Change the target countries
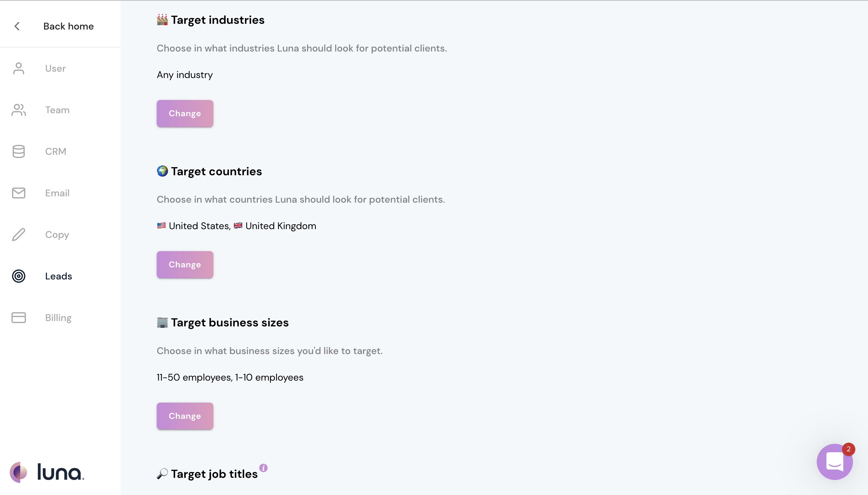Viewport: 868px width, 495px height. coord(185,264)
